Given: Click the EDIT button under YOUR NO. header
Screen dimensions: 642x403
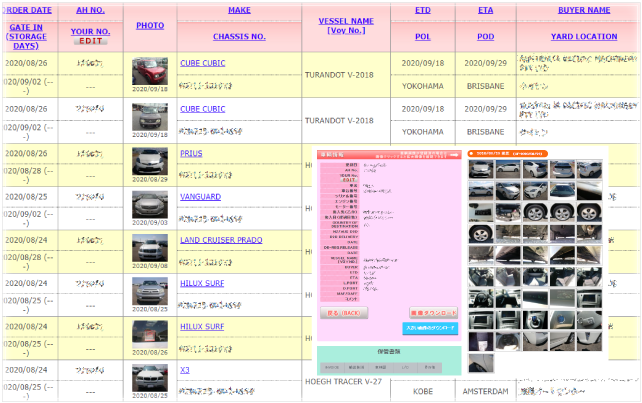Looking at the screenshot, I should (x=90, y=41).
